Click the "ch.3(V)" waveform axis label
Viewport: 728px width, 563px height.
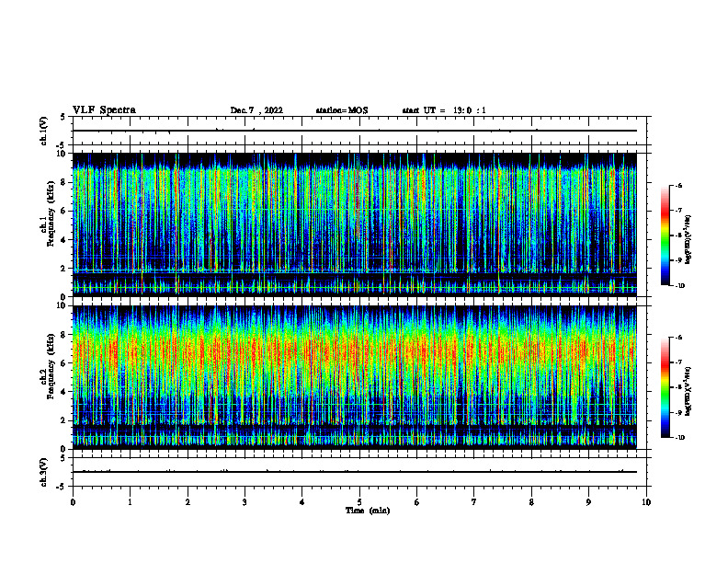point(44,472)
